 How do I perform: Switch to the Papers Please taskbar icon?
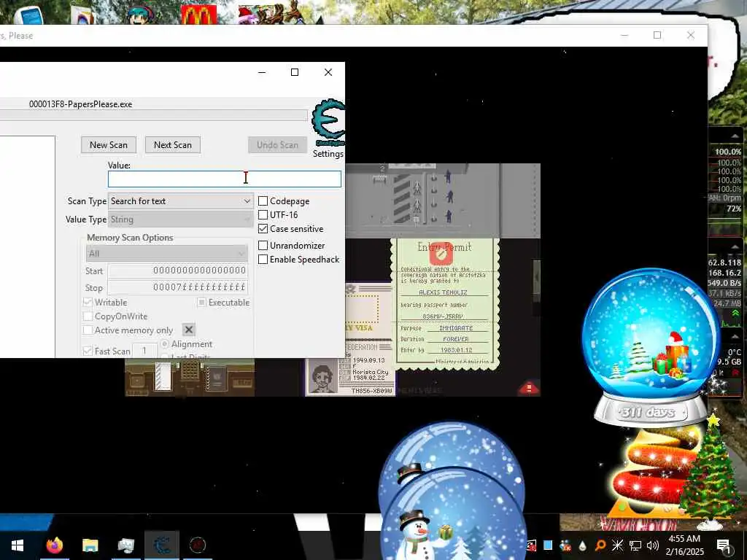pyautogui.click(x=197, y=545)
